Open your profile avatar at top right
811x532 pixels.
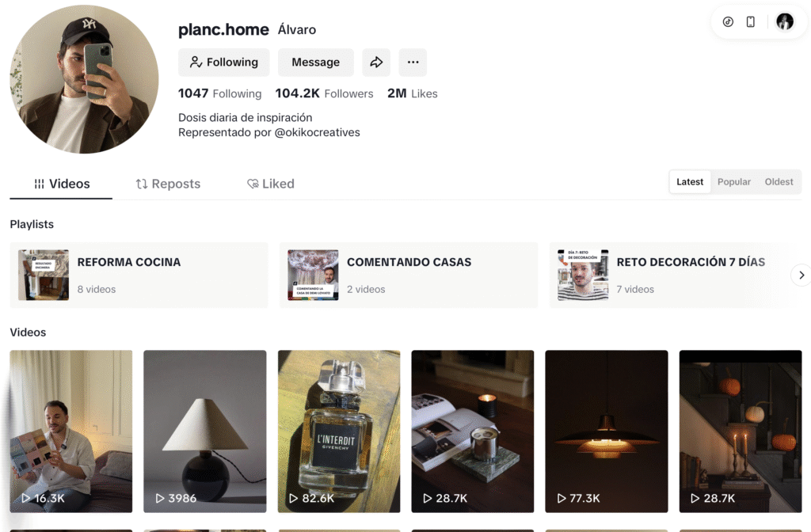pyautogui.click(x=785, y=21)
